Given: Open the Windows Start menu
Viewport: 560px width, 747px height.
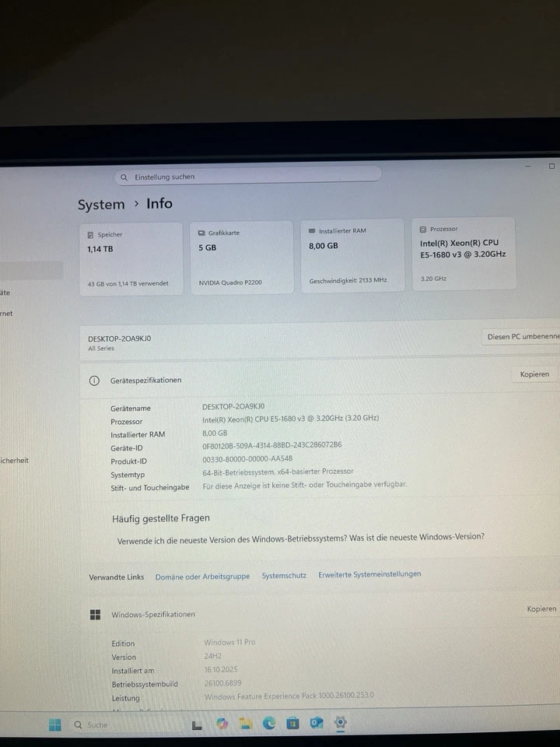Looking at the screenshot, I should 55,724.
